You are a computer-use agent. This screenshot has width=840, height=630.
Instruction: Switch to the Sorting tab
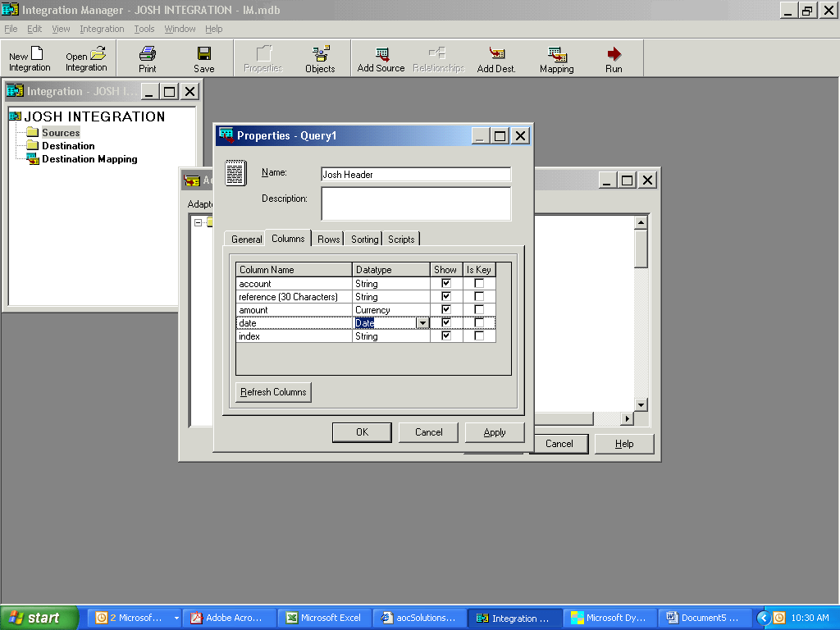pyautogui.click(x=363, y=239)
